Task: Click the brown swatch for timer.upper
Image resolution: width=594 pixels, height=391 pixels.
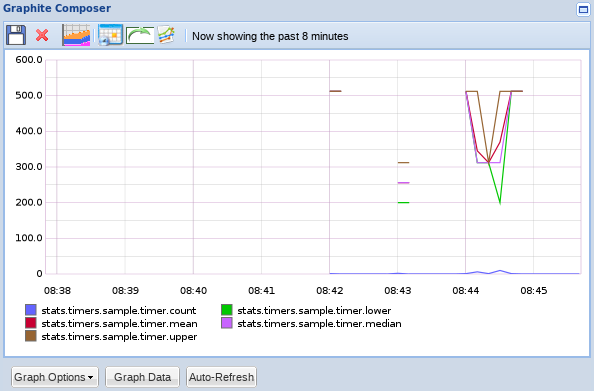Action: [x=31, y=336]
